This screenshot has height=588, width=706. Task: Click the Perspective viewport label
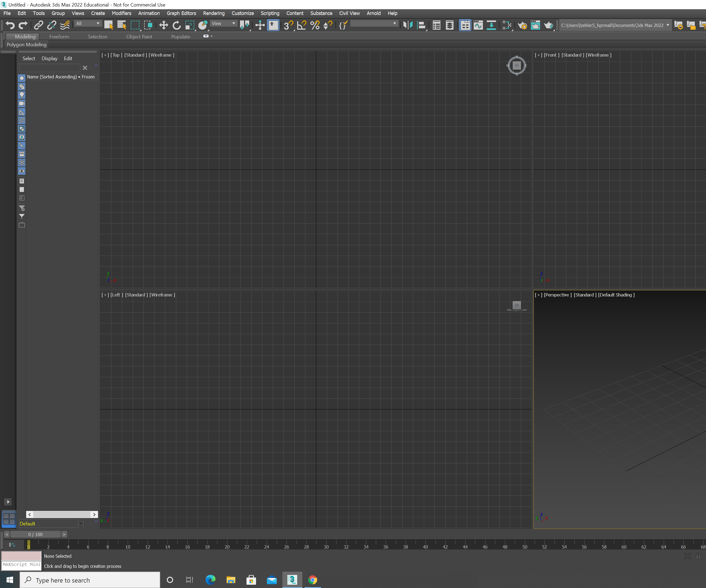[x=557, y=295]
